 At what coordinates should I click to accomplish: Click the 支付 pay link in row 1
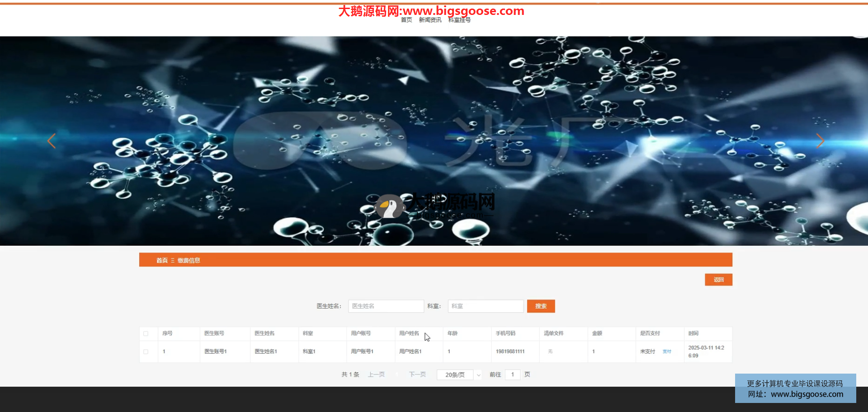667,351
